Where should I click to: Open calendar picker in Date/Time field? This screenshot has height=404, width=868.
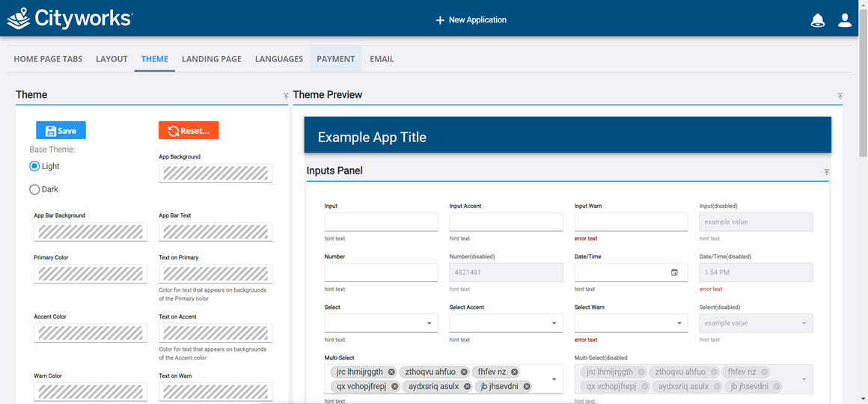[674, 272]
